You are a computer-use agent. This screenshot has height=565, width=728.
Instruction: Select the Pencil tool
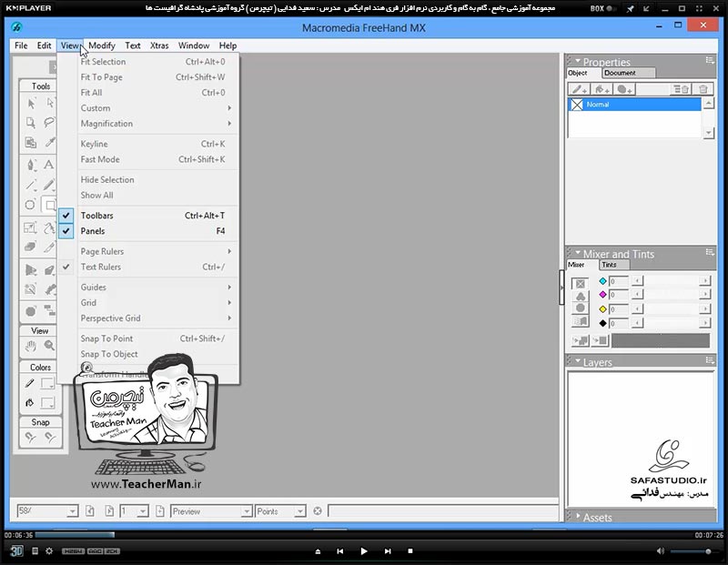(x=49, y=185)
